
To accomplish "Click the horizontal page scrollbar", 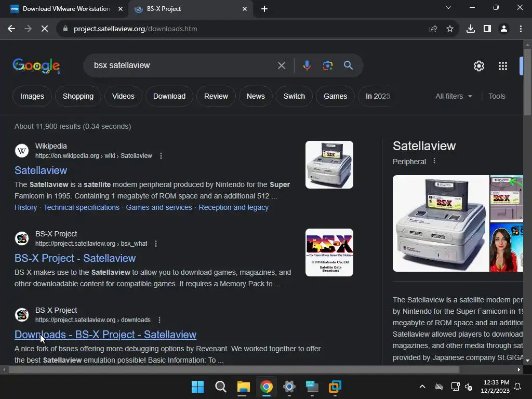I will 234,370.
